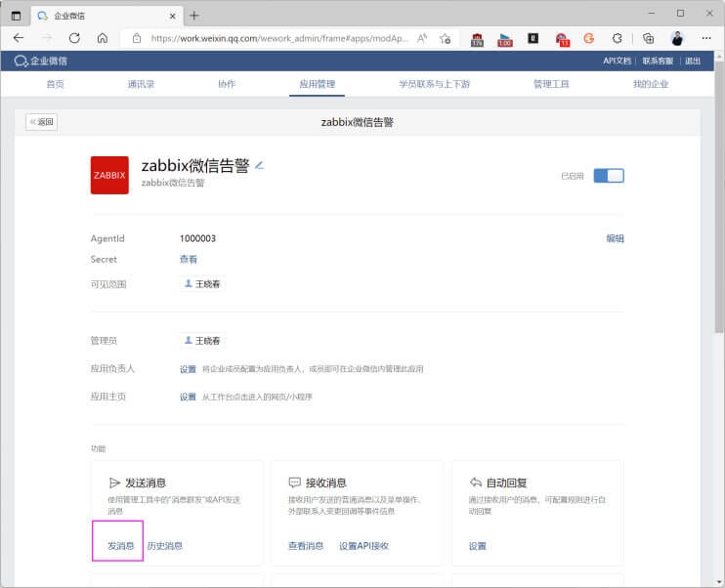Open the 协作 tab
This screenshot has height=588, width=725.
click(x=227, y=84)
